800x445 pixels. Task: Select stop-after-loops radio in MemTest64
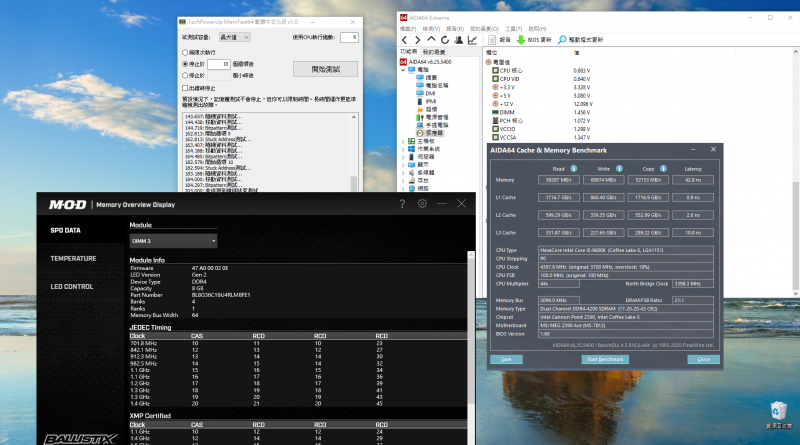coord(185,64)
